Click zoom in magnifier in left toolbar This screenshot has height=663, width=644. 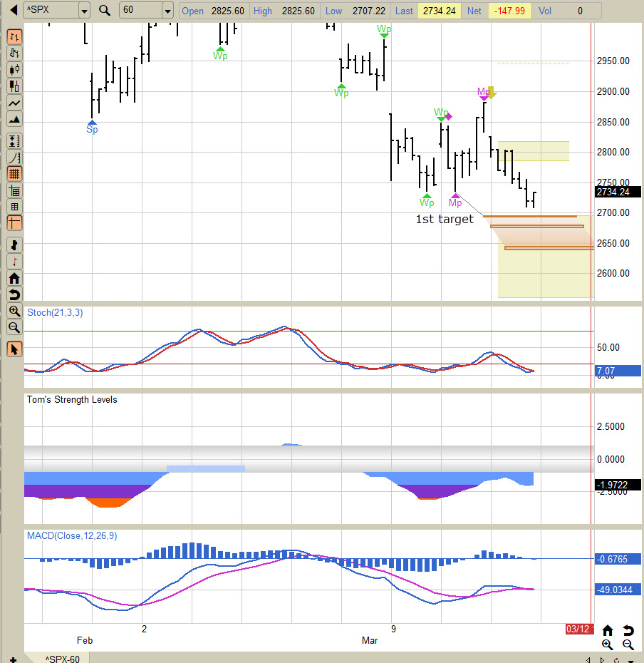click(x=14, y=312)
